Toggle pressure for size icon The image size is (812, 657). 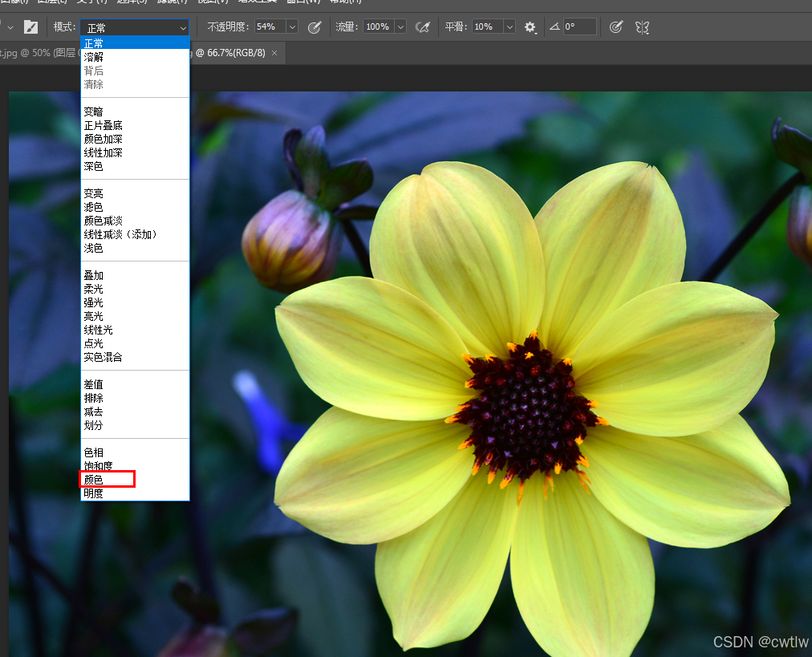click(615, 27)
